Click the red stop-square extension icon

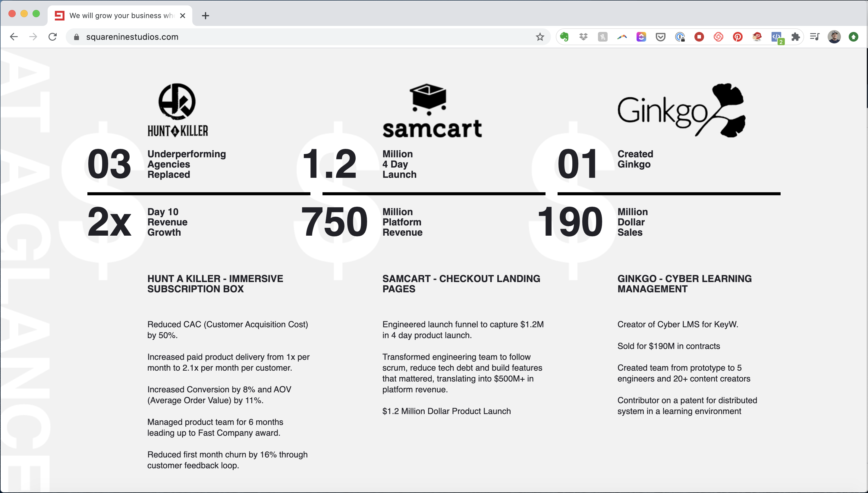pos(699,36)
